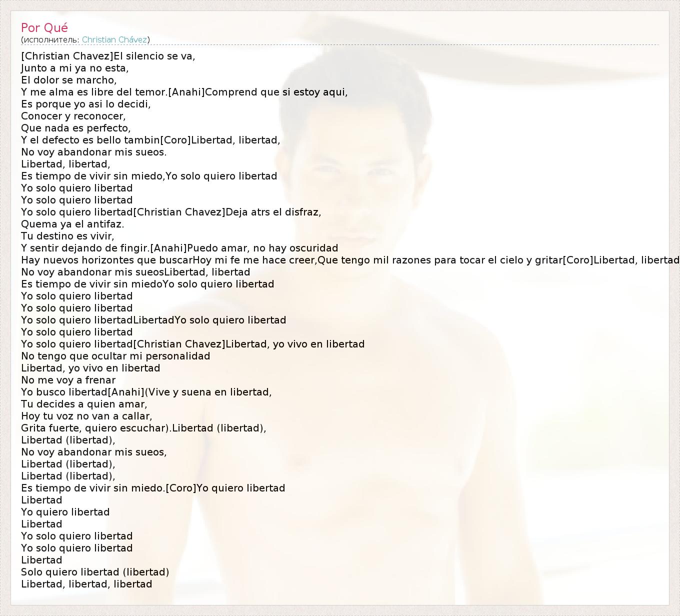
Task: Click the lyric line "El silencio se va"
Action: 154,56
